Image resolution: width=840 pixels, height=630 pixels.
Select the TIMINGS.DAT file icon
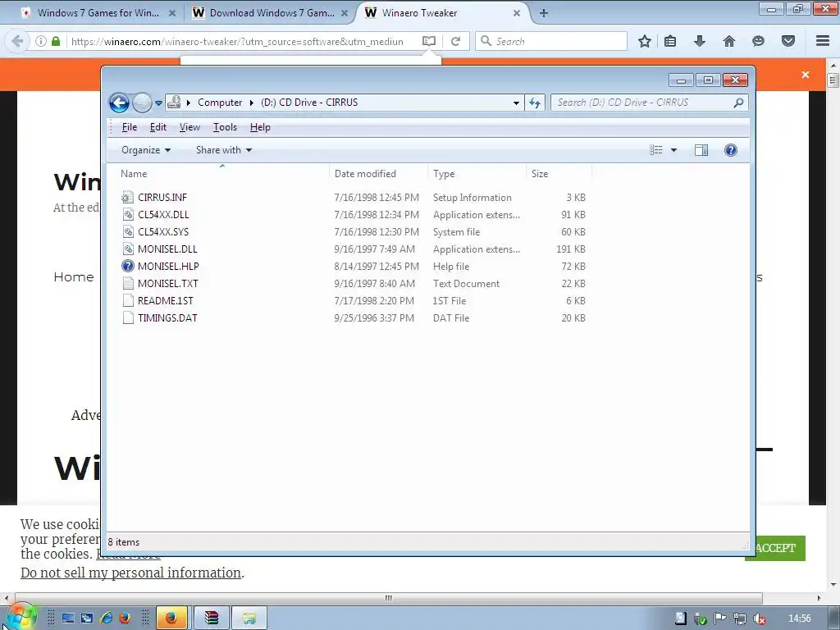point(127,317)
